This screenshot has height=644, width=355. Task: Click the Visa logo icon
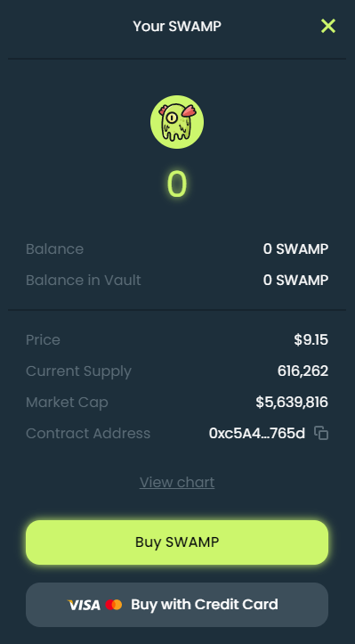point(84,605)
